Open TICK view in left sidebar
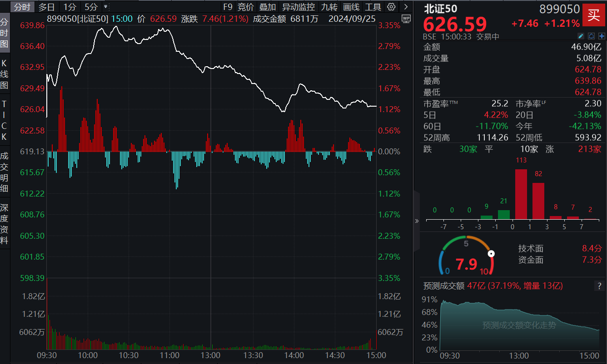This screenshot has height=364, width=607. 5,120
